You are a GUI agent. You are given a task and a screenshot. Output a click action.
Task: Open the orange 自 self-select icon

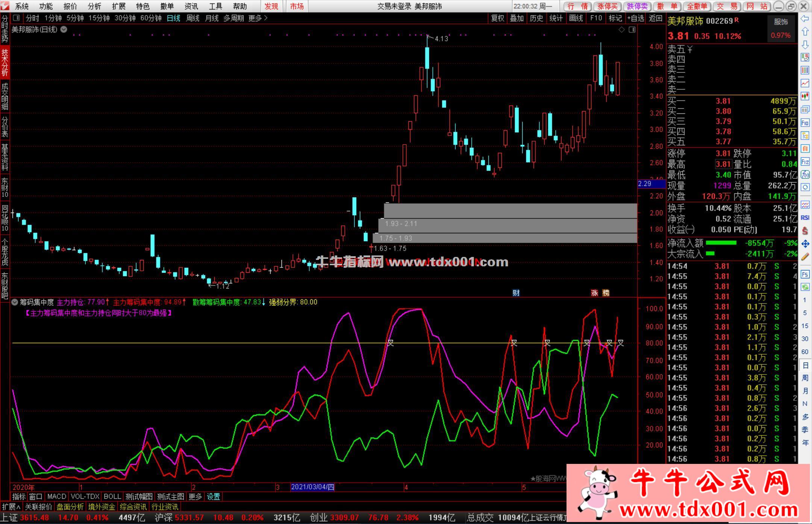[805, 149]
